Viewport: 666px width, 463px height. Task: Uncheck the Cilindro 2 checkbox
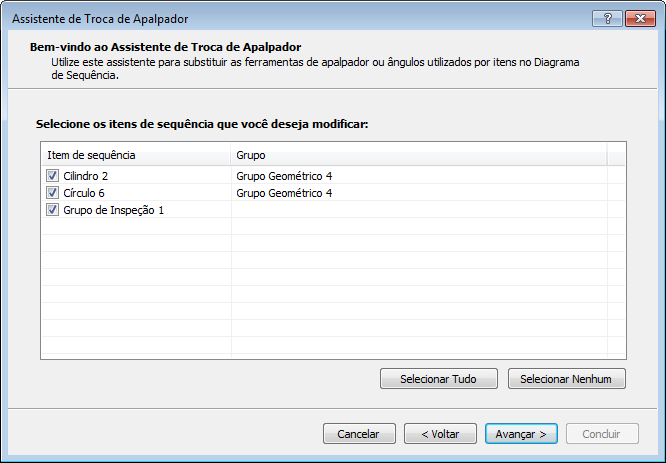[x=53, y=176]
